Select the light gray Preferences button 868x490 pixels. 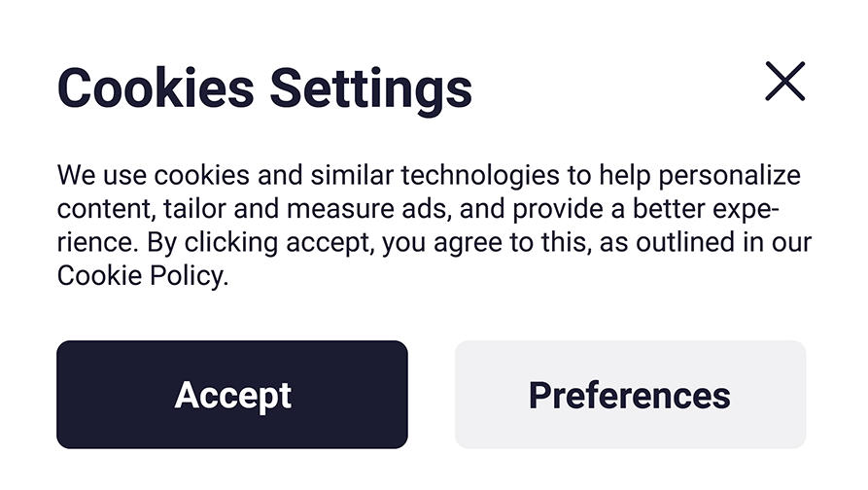pos(630,395)
